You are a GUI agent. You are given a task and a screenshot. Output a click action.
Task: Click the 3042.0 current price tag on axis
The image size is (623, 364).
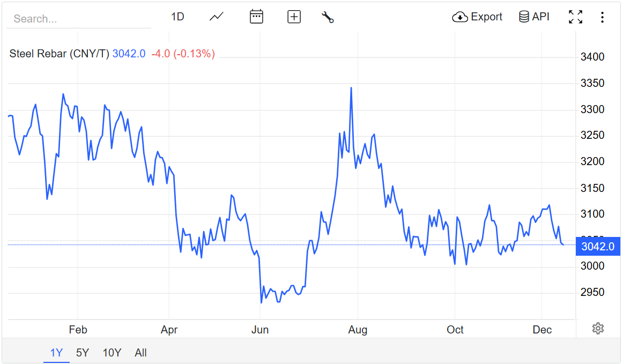click(597, 247)
